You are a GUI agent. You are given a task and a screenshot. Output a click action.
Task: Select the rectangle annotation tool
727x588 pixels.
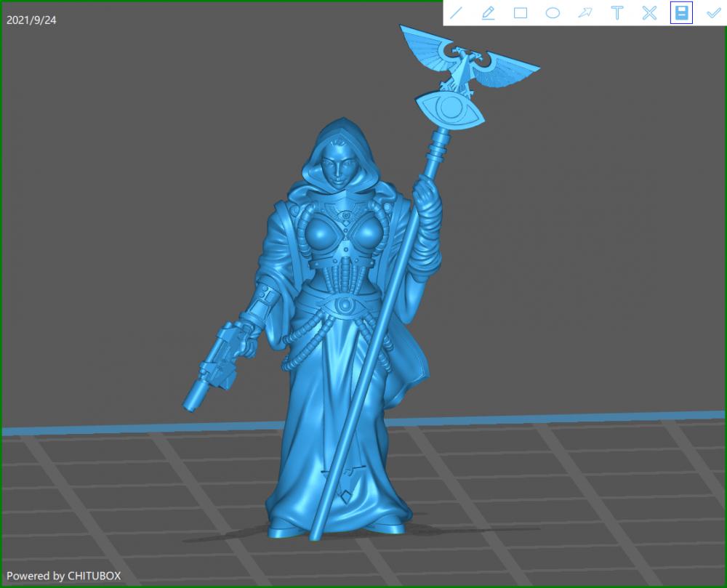click(x=521, y=13)
